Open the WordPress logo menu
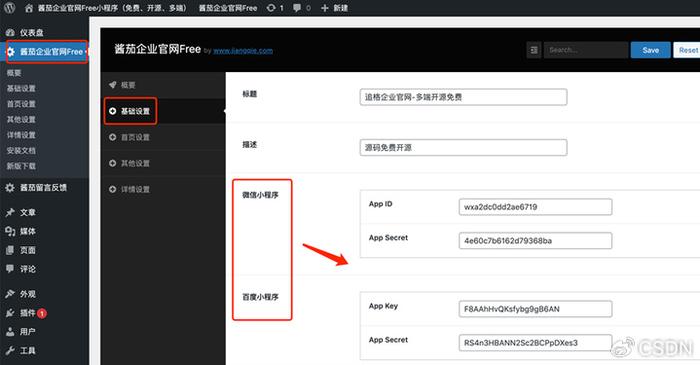The image size is (700, 365). click(x=9, y=8)
